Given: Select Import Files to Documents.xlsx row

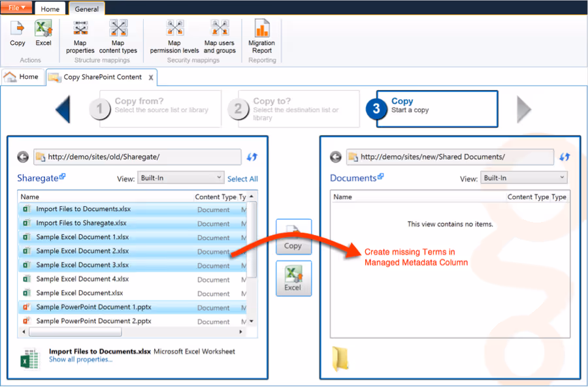Looking at the screenshot, I should coord(133,209).
